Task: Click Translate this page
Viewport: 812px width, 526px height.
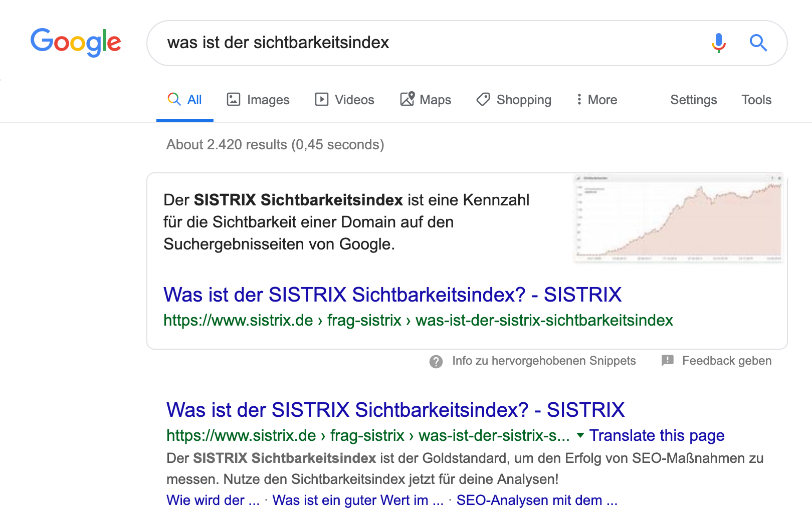Action: [x=657, y=435]
